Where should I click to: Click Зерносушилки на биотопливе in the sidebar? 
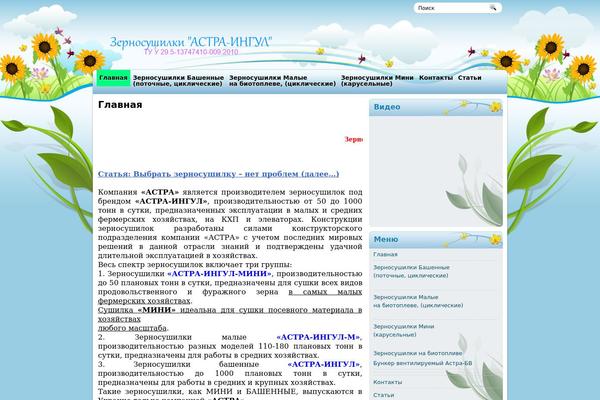(417, 353)
